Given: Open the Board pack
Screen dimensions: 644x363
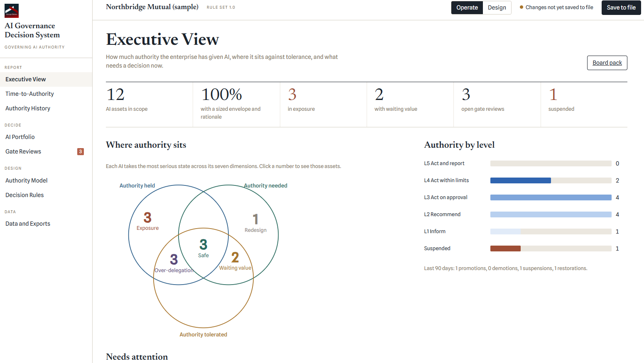Looking at the screenshot, I should (x=607, y=63).
